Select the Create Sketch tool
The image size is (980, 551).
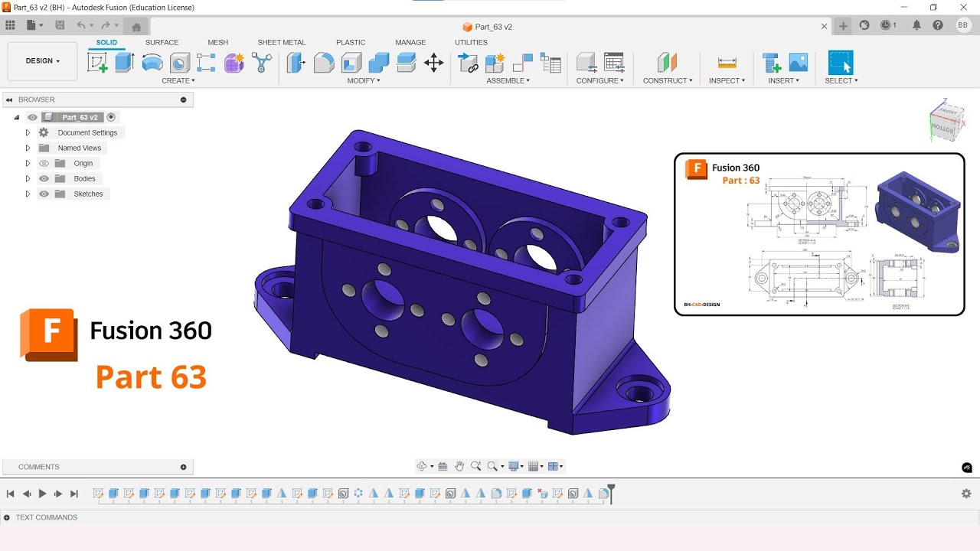tap(98, 63)
